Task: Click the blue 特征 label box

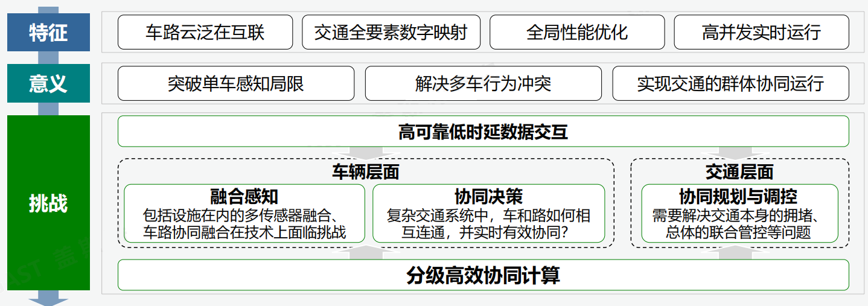Action: point(48,33)
